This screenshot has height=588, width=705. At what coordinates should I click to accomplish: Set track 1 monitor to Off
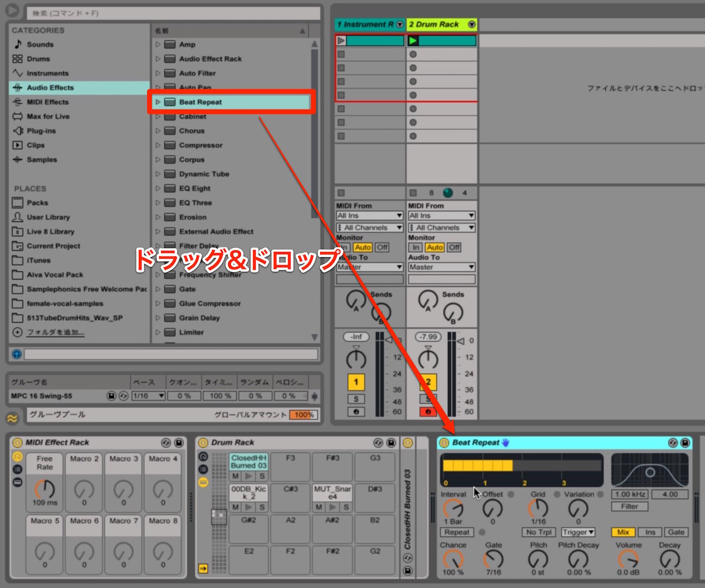(382, 247)
